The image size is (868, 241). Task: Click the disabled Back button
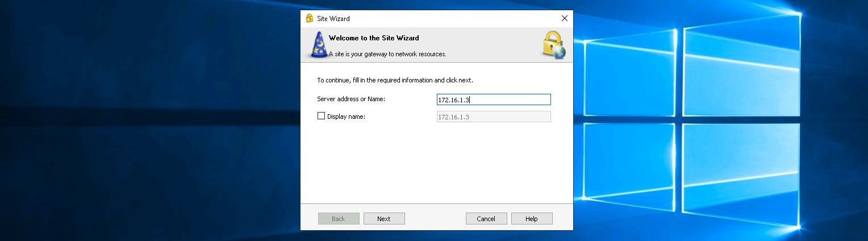(x=339, y=219)
